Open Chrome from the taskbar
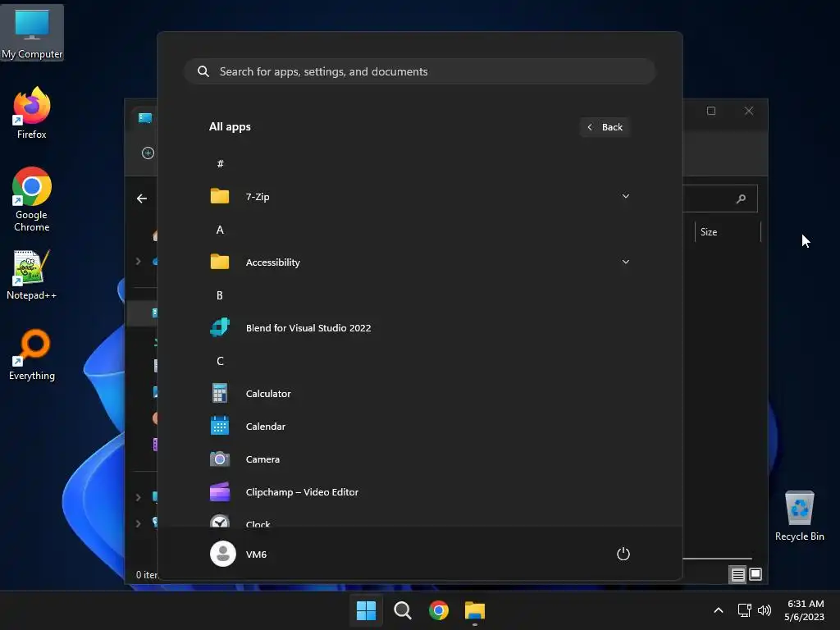This screenshot has height=630, width=840. [x=439, y=610]
